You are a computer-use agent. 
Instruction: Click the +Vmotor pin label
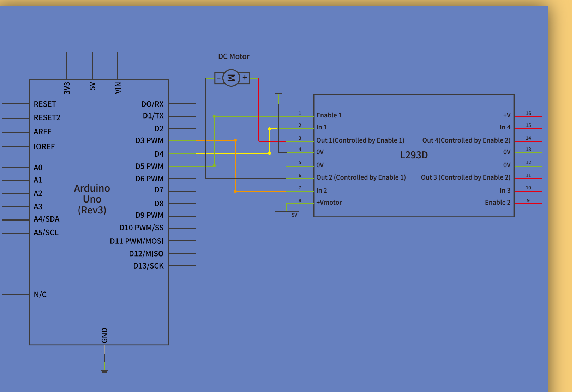329,203
